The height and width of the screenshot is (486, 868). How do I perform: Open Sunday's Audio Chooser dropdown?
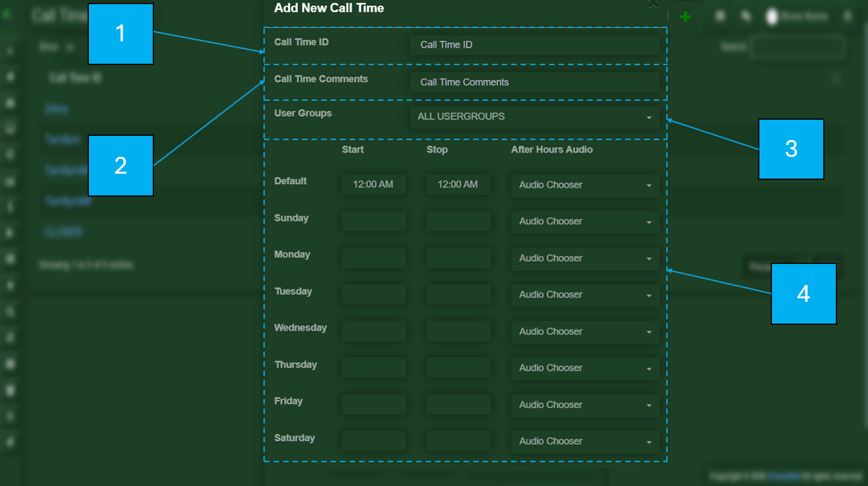click(x=585, y=221)
